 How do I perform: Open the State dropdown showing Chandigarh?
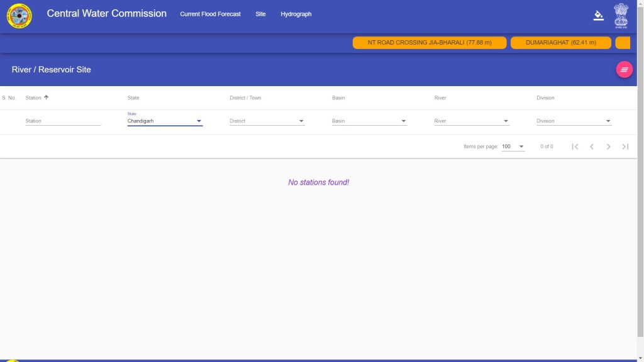[x=165, y=121]
